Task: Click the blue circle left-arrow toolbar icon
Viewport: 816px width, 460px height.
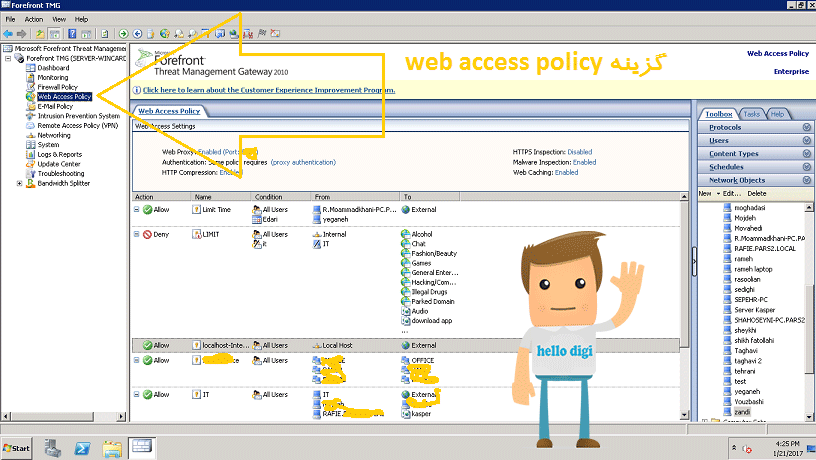Action: pyautogui.click(x=137, y=34)
